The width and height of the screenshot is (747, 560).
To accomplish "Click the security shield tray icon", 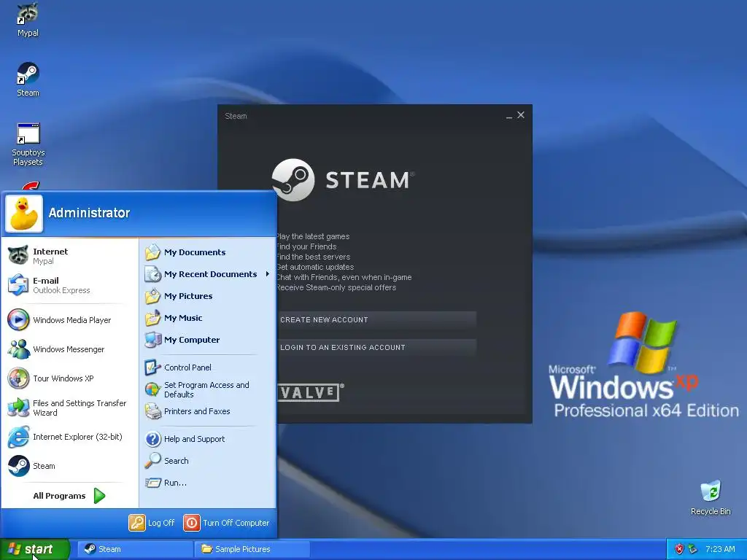I will [679, 549].
